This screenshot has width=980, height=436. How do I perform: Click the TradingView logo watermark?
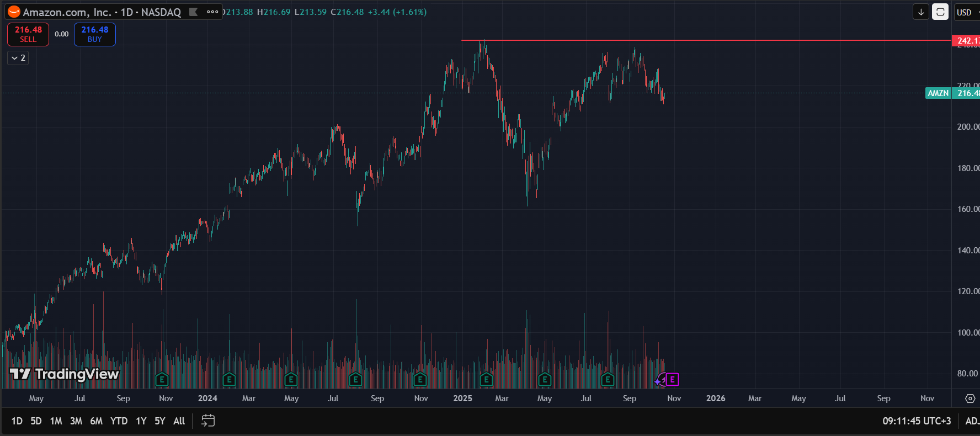point(65,374)
